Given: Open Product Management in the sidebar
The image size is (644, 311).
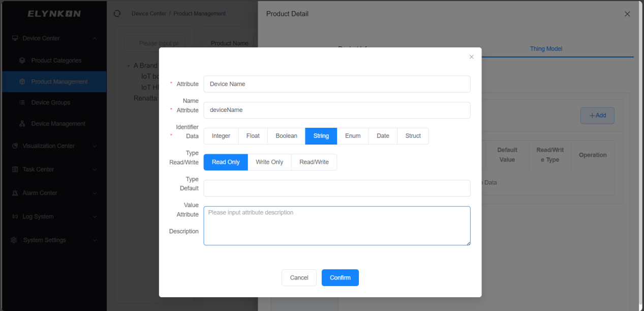Looking at the screenshot, I should click(54, 81).
